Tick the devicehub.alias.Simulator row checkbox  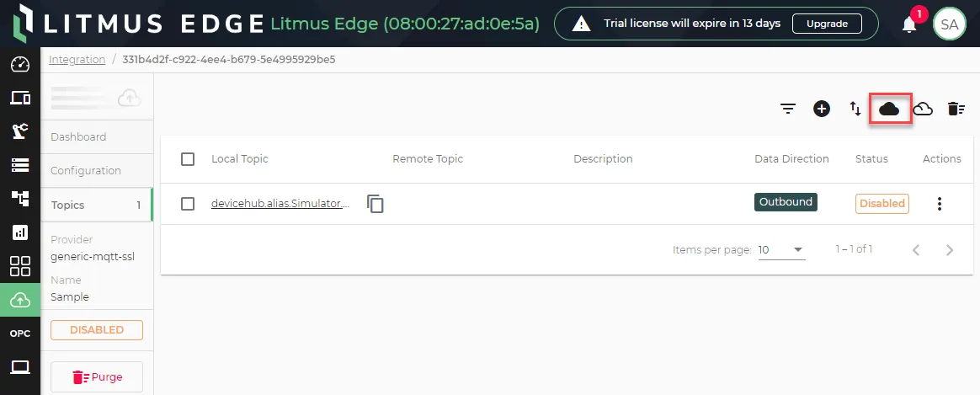(188, 204)
